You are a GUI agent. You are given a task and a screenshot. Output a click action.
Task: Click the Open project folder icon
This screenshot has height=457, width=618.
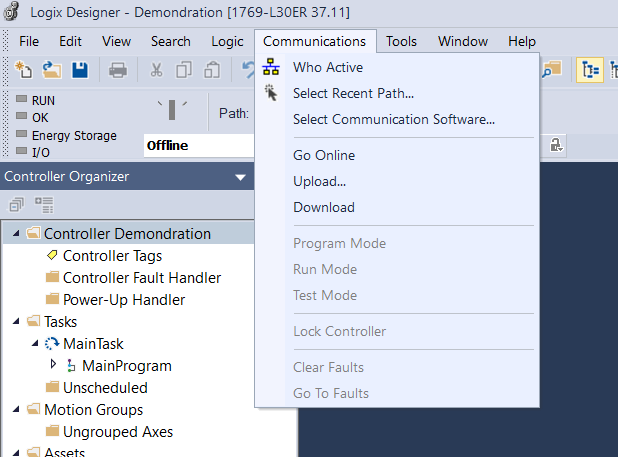tap(51, 70)
